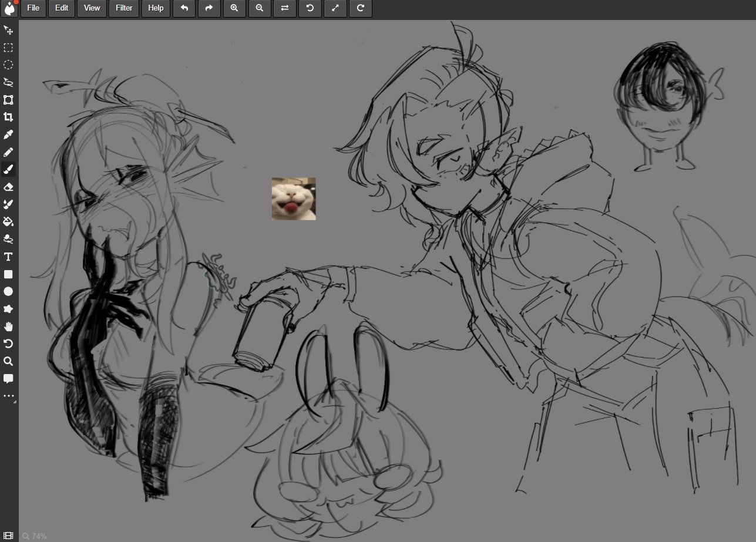
Task: Select the Crop tool
Action: (x=9, y=117)
